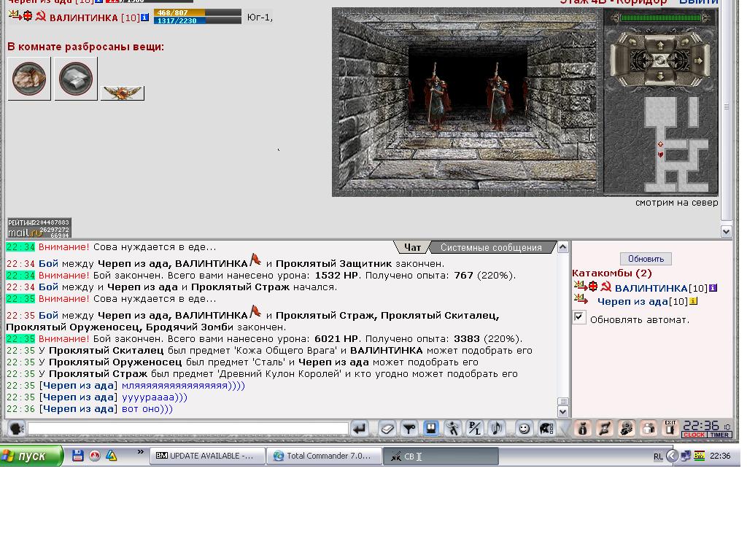Click the EXIT door icon

click(x=670, y=428)
